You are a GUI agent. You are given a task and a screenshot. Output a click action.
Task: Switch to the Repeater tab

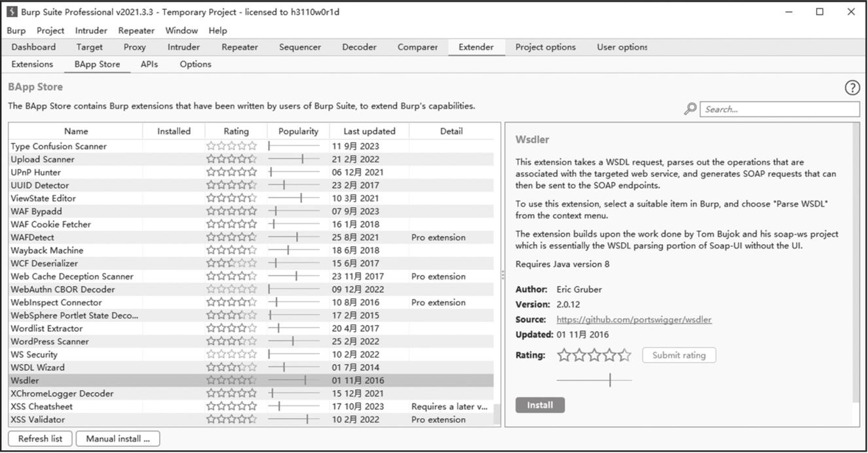tap(240, 47)
